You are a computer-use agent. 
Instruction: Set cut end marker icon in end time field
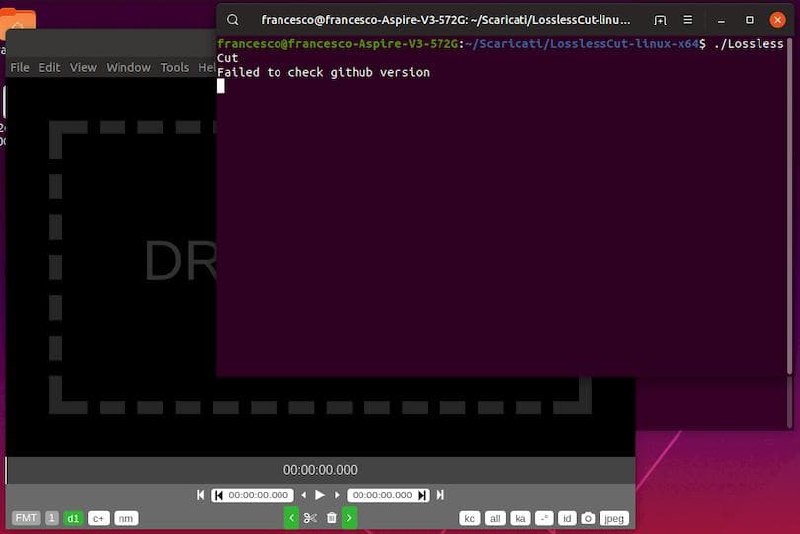pos(422,495)
